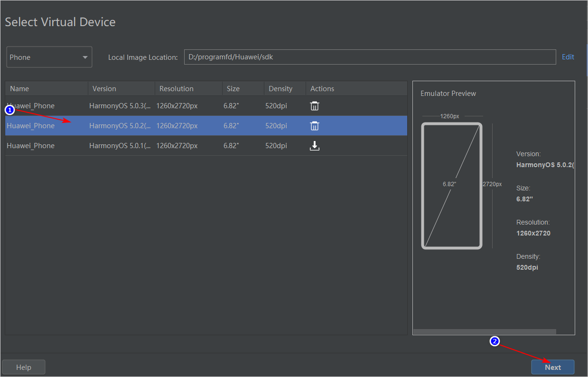588x377 pixels.
Task: Click the phone outline in Emulator Preview
Action: (452, 186)
